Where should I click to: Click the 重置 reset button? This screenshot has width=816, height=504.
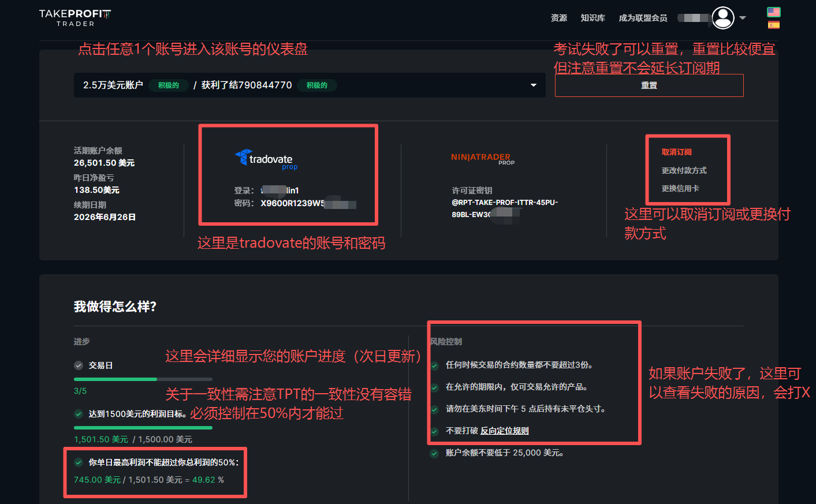(649, 85)
